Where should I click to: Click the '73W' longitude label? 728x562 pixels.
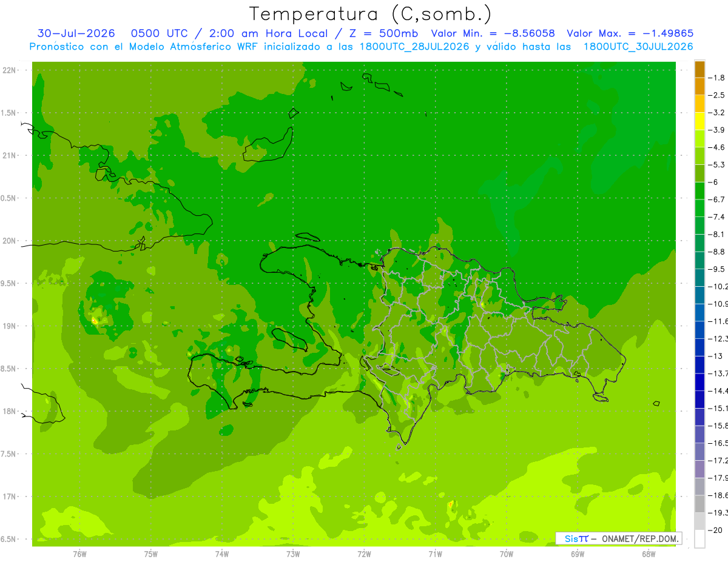click(293, 554)
